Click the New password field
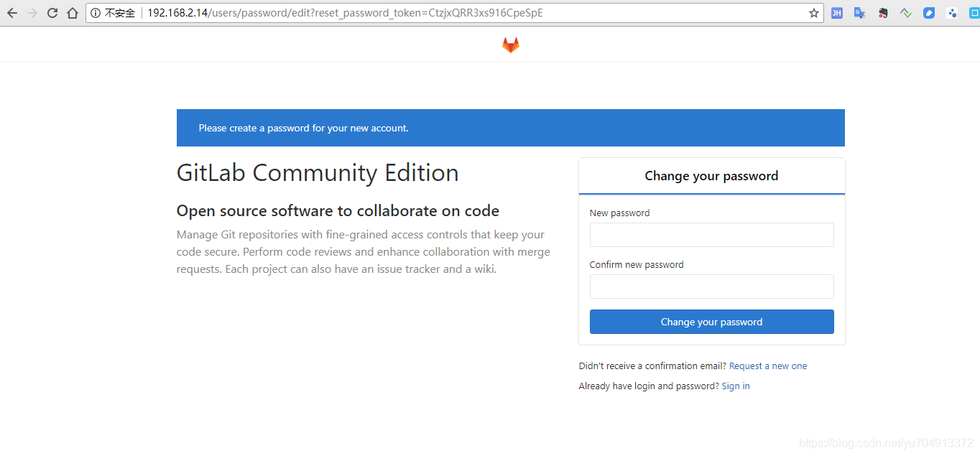Image resolution: width=980 pixels, height=456 pixels. point(711,235)
